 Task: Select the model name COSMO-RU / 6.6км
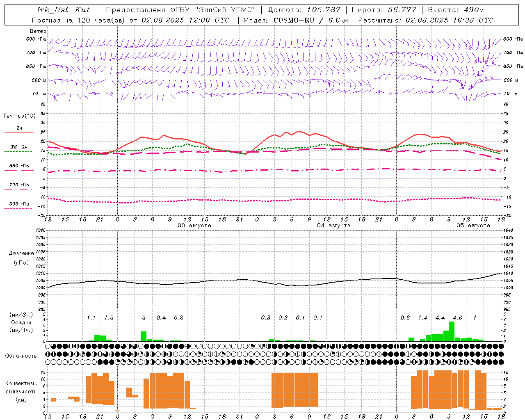(310, 20)
